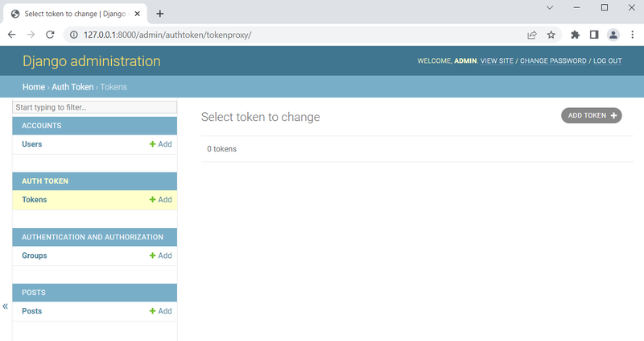644x341 pixels.
Task: Click the LOG OUT link
Action: pos(608,61)
